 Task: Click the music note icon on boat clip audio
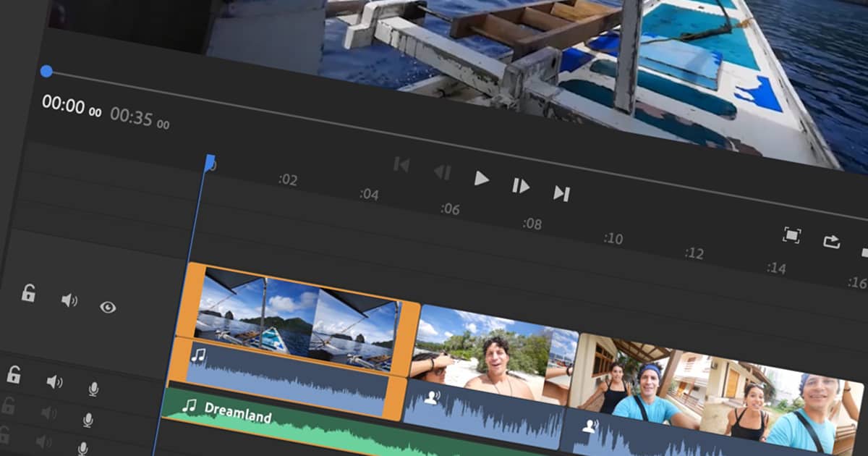[198, 355]
